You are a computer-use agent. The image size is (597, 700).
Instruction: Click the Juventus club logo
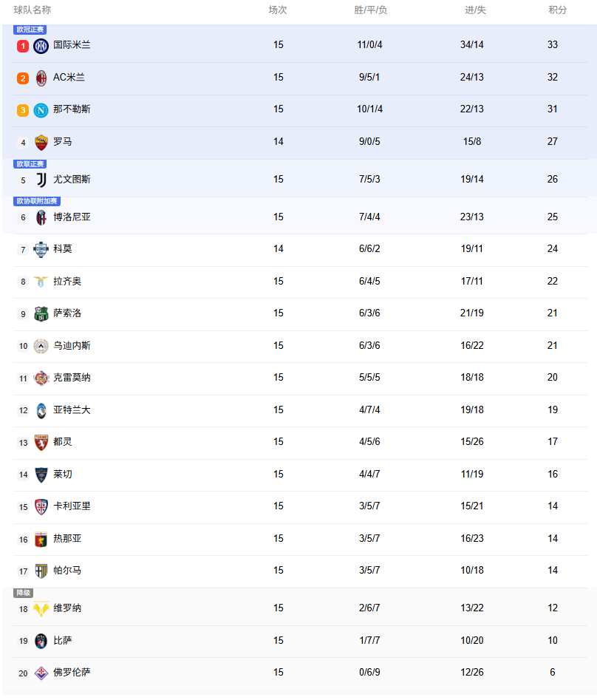click(41, 180)
